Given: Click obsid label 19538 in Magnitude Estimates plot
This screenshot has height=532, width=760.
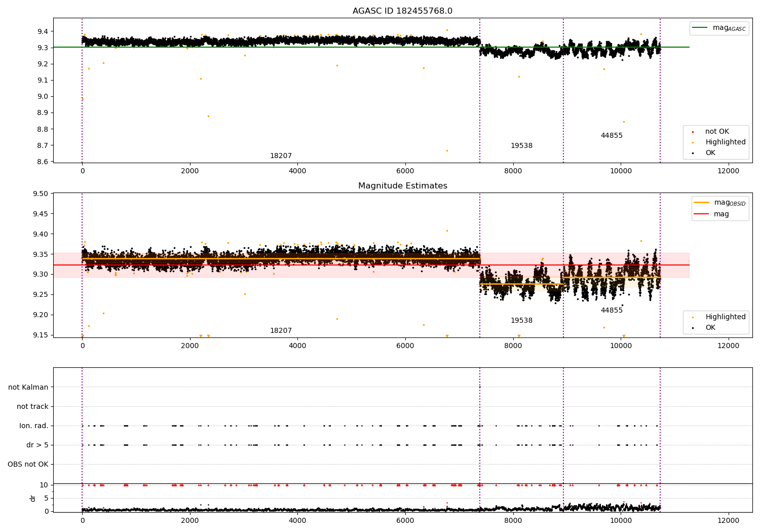Looking at the screenshot, I should (521, 321).
